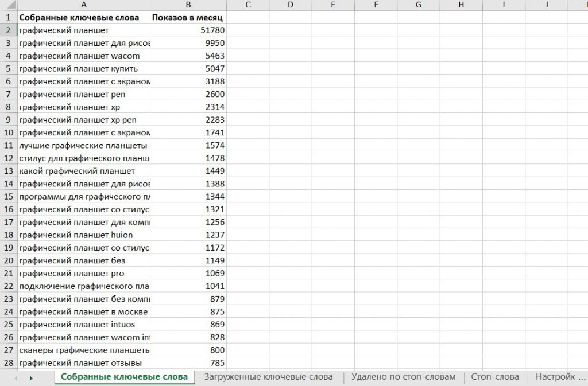The image size is (588, 386).
Task: Click the select-all corner triangle
Action: click(9, 5)
